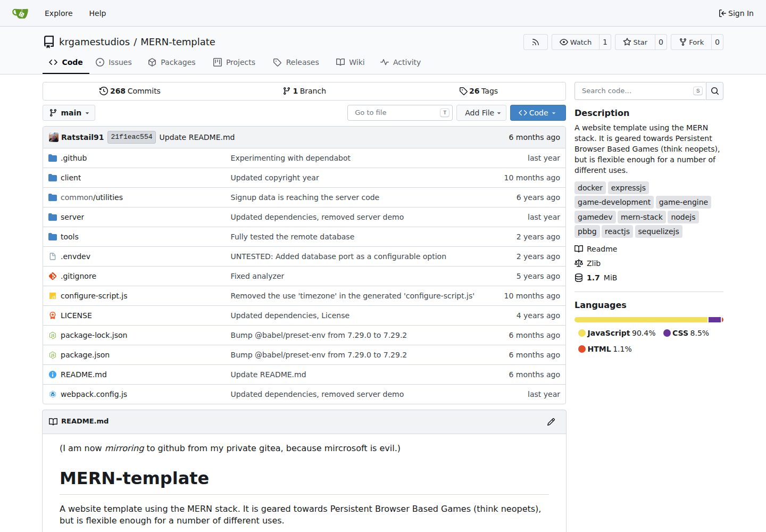The width and height of the screenshot is (766, 532).
Task: Select the game-engine topic tag
Action: tap(684, 202)
